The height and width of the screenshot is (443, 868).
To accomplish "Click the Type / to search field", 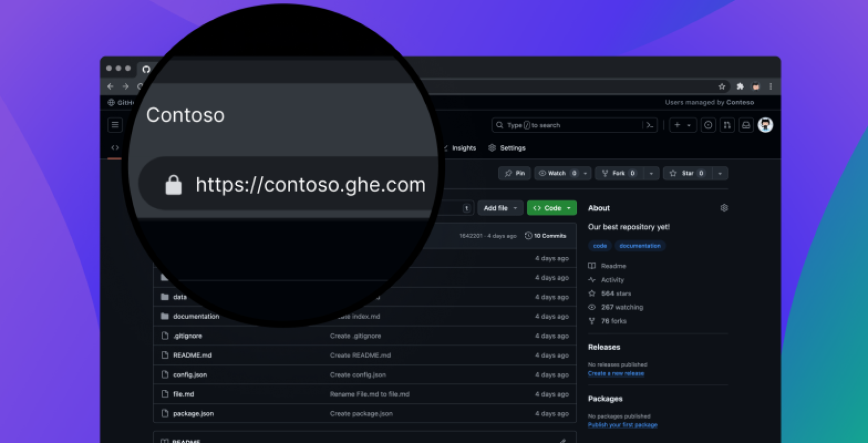I will [x=574, y=125].
